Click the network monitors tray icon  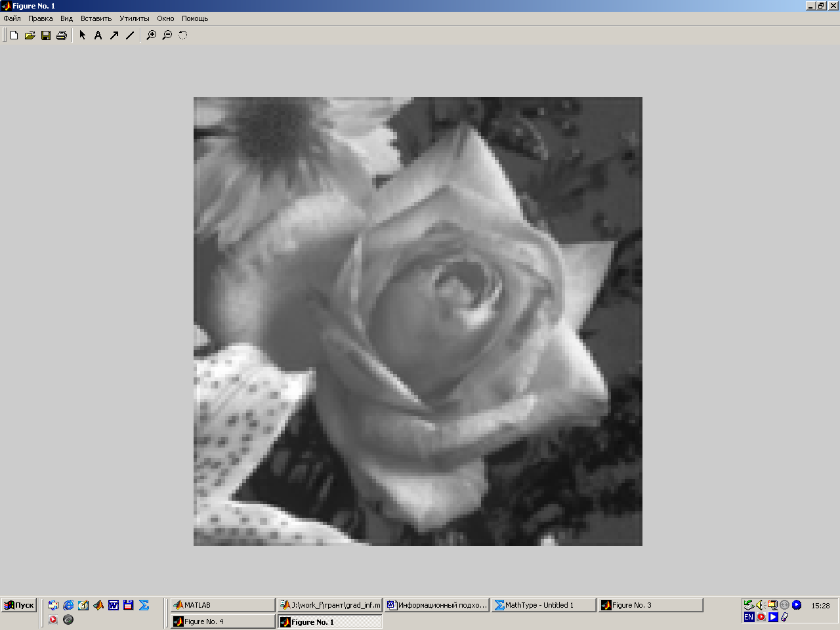pos(772,605)
